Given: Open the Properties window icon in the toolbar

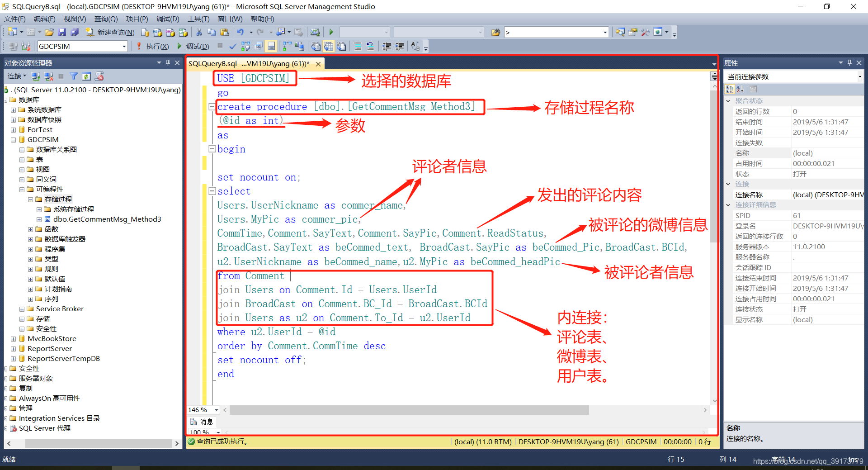Looking at the screenshot, I should (x=632, y=32).
